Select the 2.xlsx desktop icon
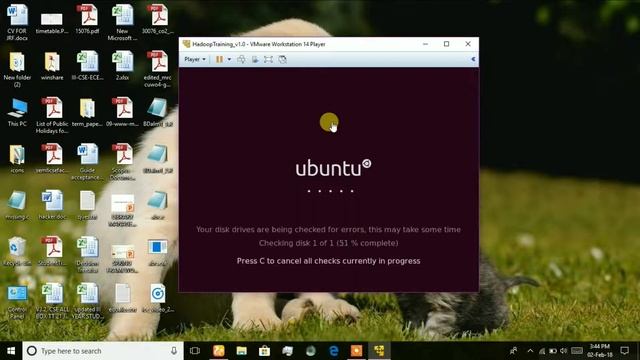 pos(122,66)
